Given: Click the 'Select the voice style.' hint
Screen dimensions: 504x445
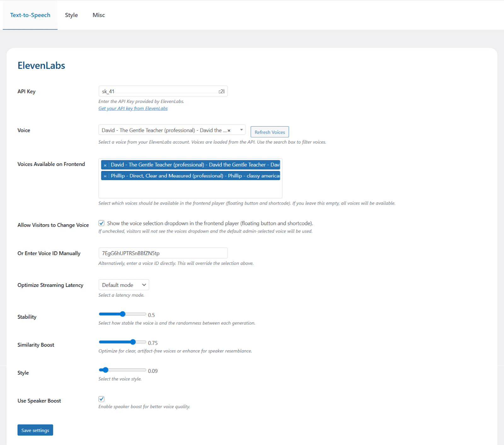Looking at the screenshot, I should click(x=120, y=379).
